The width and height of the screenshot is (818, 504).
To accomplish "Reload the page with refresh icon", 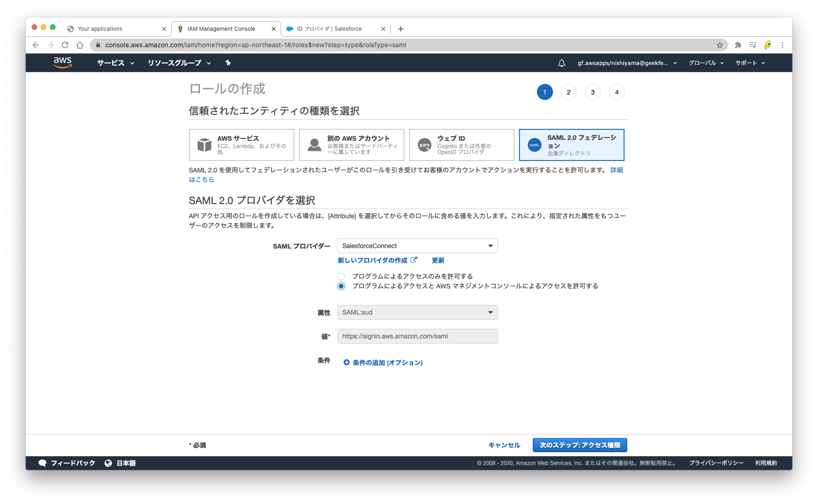I will (x=65, y=45).
